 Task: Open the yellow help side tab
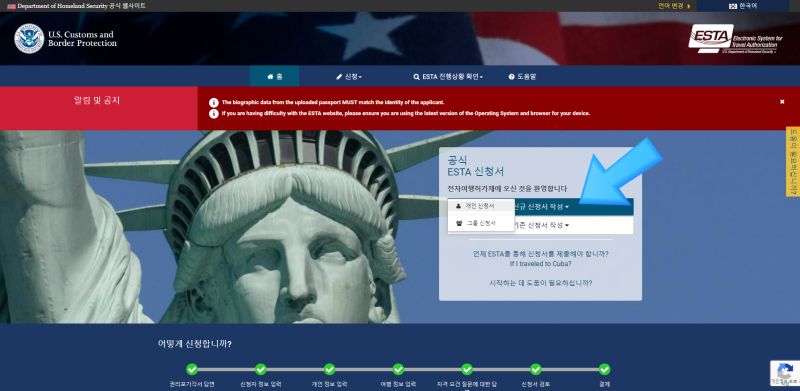tap(793, 161)
